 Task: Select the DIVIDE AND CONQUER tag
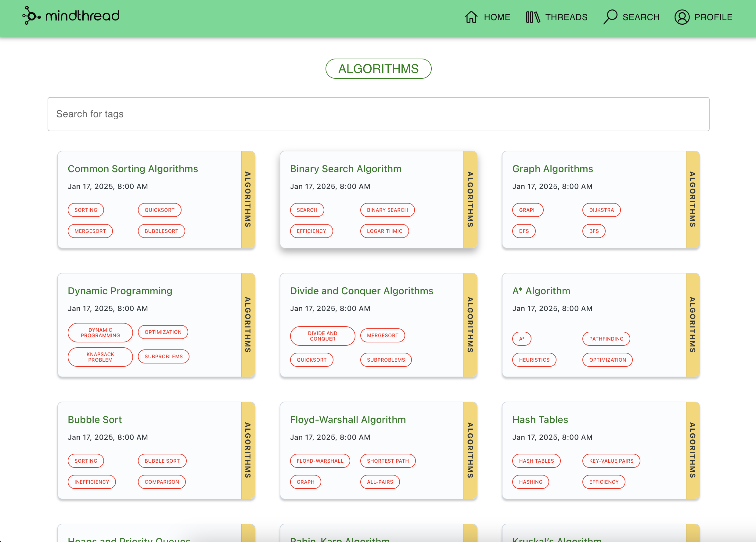tap(322, 336)
